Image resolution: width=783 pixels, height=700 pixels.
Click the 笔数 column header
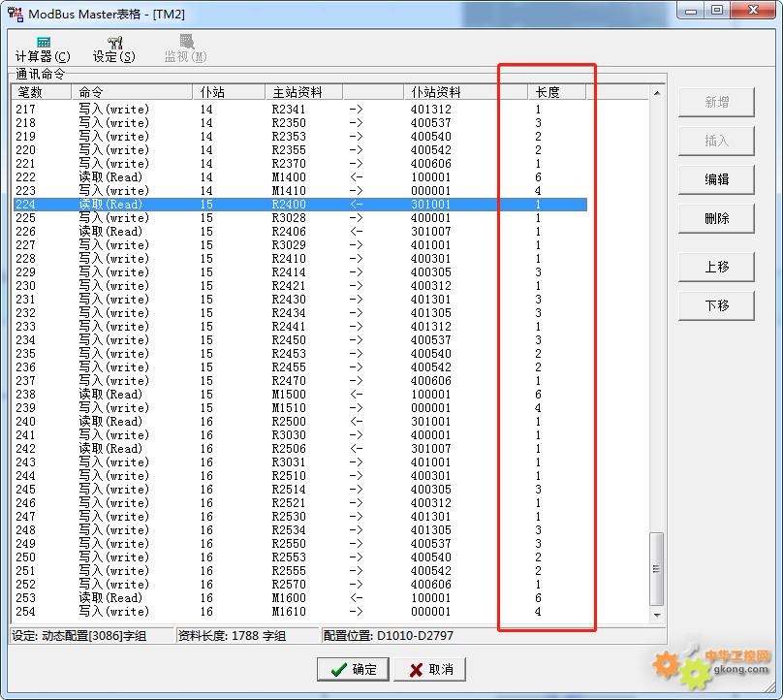point(42,92)
